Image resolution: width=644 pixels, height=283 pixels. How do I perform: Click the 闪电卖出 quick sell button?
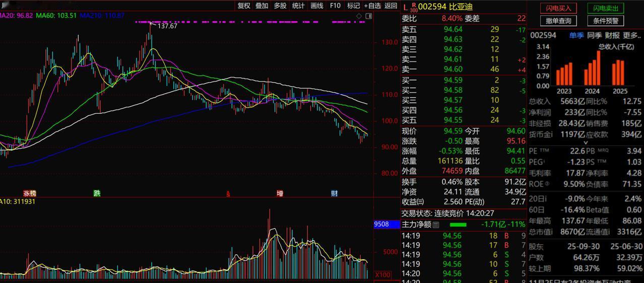pos(606,8)
